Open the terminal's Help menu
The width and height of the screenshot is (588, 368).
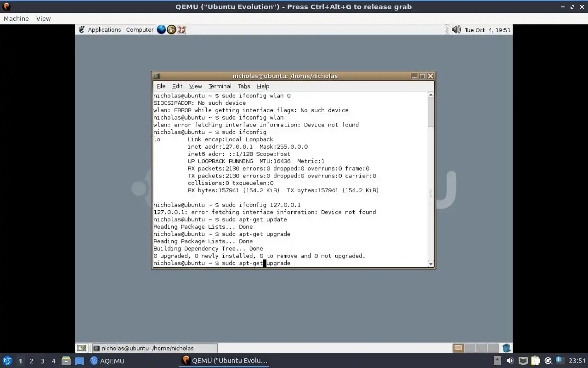point(263,86)
